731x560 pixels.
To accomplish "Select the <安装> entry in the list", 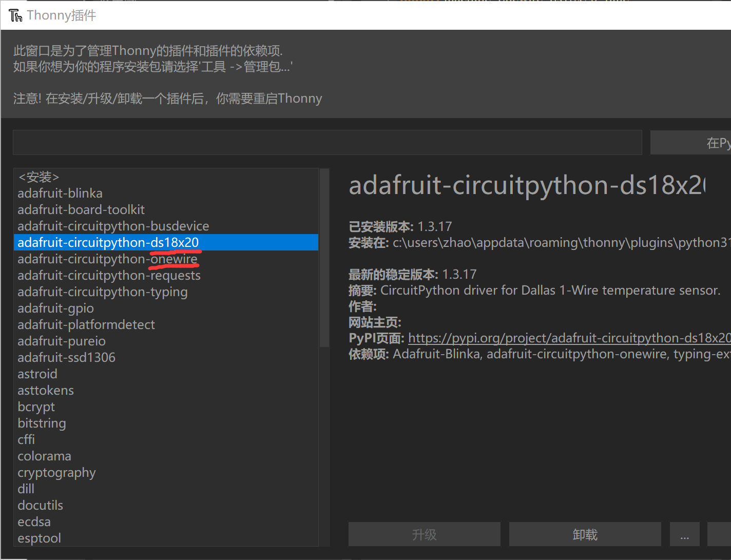I will pyautogui.click(x=166, y=177).
